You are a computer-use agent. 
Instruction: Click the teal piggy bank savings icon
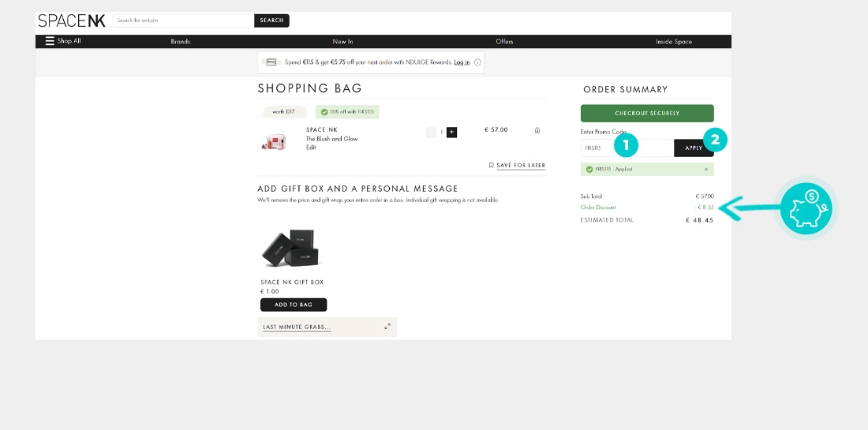[805, 208]
